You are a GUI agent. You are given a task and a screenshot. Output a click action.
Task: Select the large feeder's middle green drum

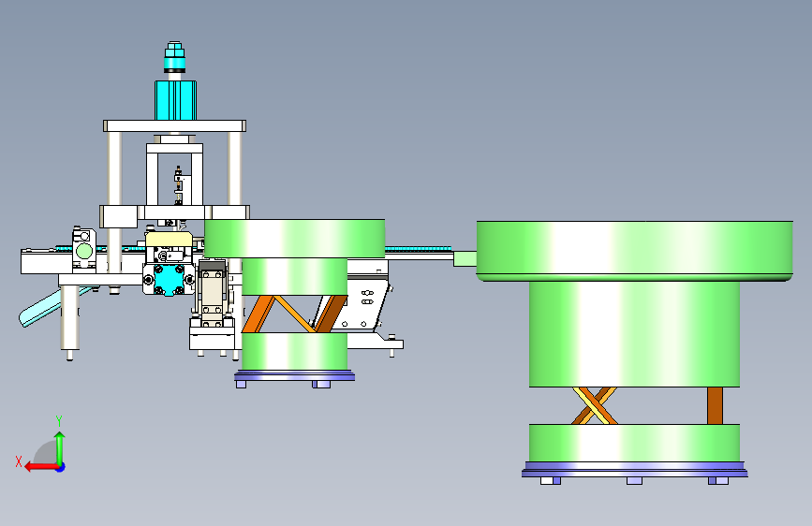(634, 334)
